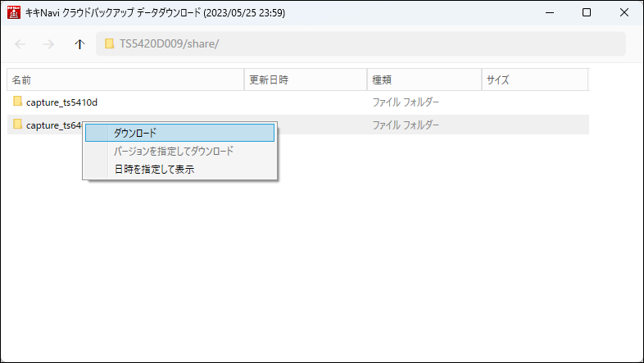This screenshot has height=363, width=644.
Task: Go back using the left arrow
Action: click(20, 44)
